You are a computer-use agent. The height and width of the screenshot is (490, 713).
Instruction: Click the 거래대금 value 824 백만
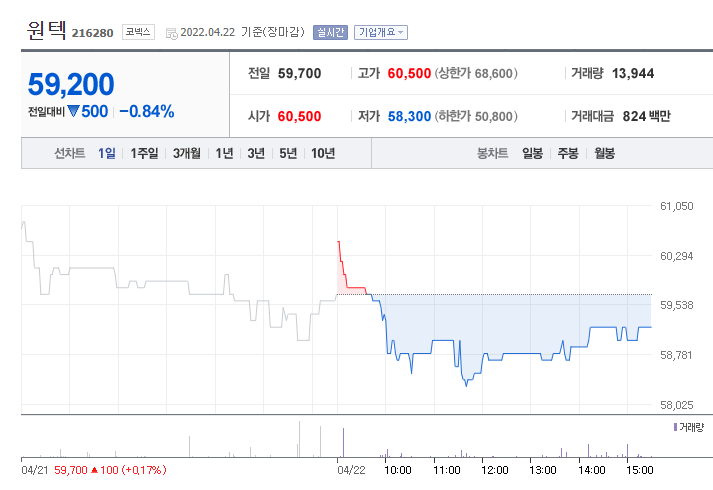[x=647, y=116]
